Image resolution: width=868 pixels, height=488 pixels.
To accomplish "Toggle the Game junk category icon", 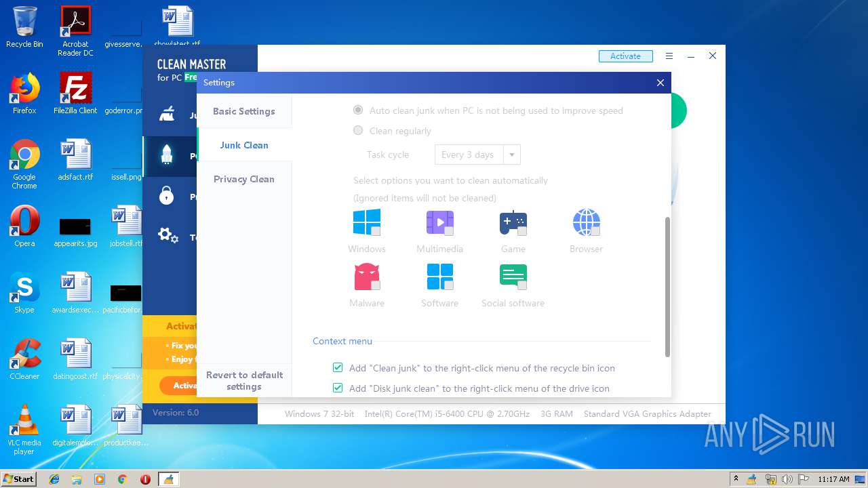I will pyautogui.click(x=513, y=222).
